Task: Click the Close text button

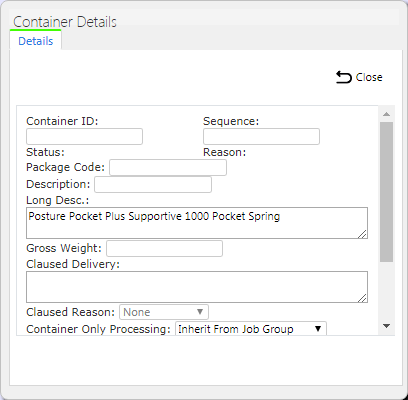Action: tap(369, 77)
